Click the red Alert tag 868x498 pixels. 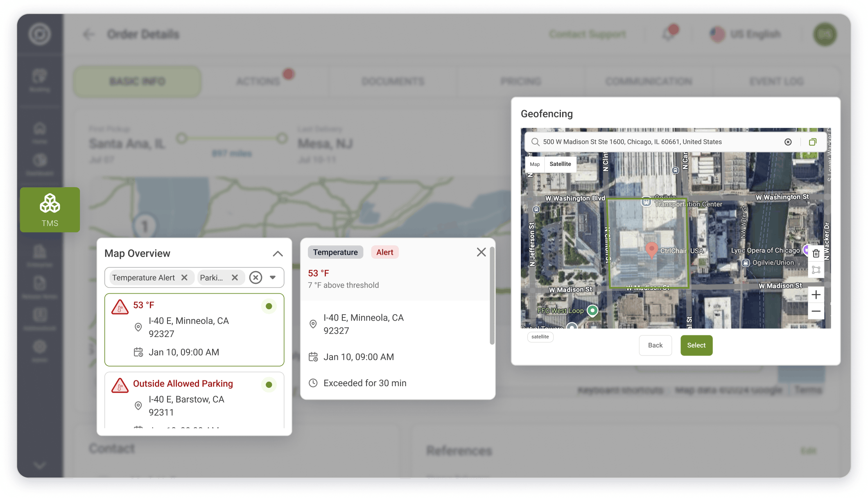[x=384, y=252]
